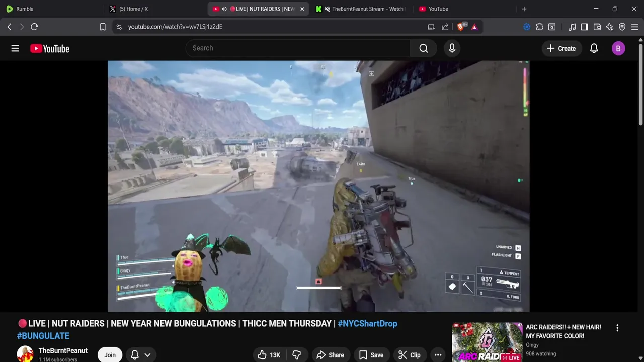Go to the YouTube home logo
This screenshot has height=362, width=644.
click(49, 49)
